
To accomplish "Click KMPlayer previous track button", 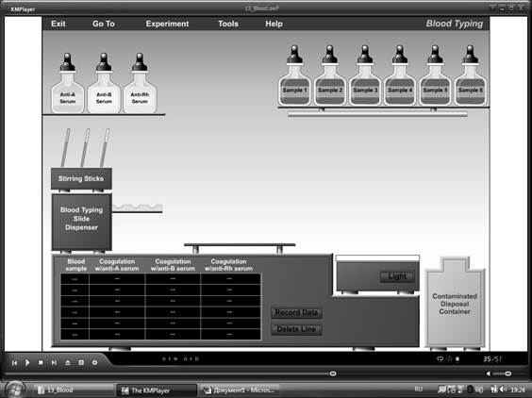I will click(x=14, y=363).
